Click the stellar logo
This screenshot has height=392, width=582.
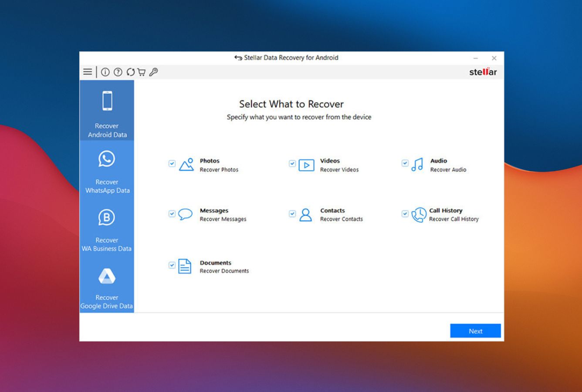483,72
